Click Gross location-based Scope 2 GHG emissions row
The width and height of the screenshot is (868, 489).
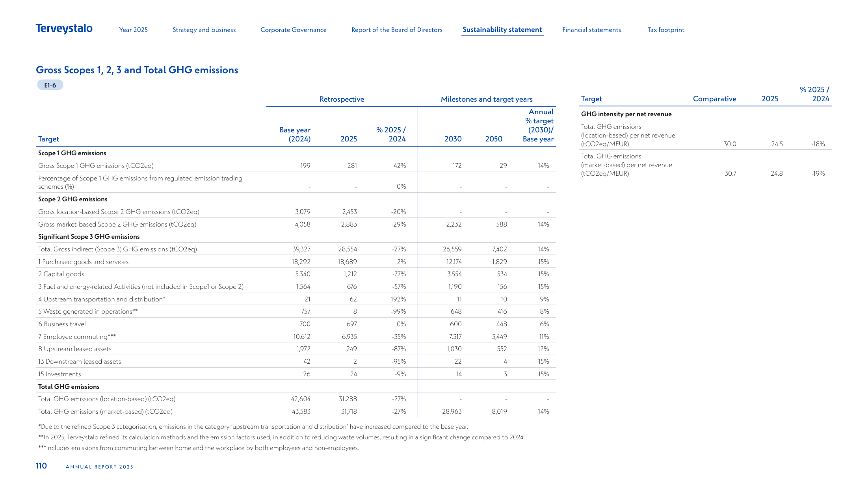[119, 212]
